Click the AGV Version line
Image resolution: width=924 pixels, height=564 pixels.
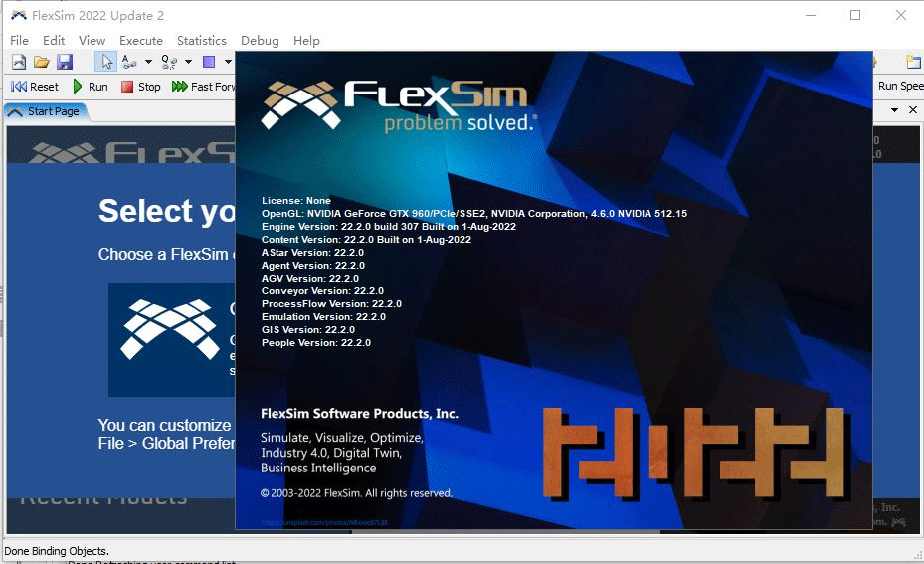[310, 279]
